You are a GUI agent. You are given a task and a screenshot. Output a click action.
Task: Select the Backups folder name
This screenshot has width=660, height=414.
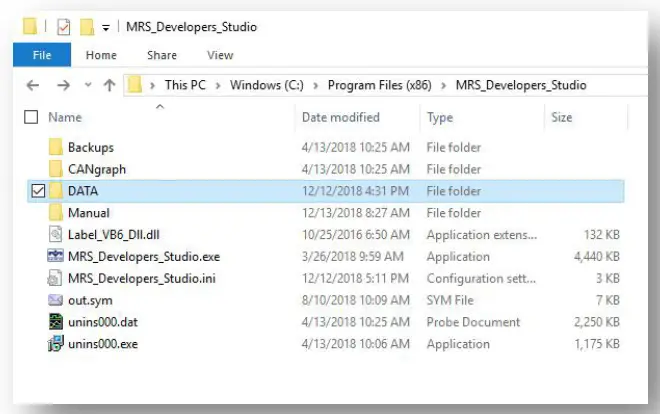[91, 148]
